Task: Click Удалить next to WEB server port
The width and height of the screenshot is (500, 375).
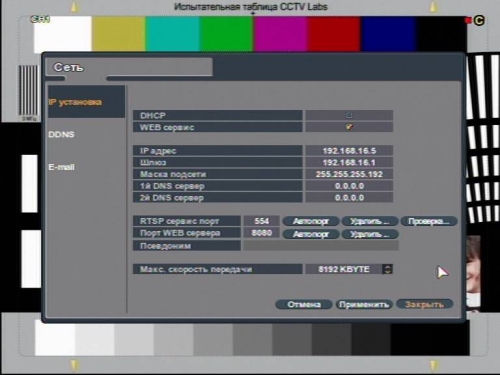Action: click(x=370, y=234)
